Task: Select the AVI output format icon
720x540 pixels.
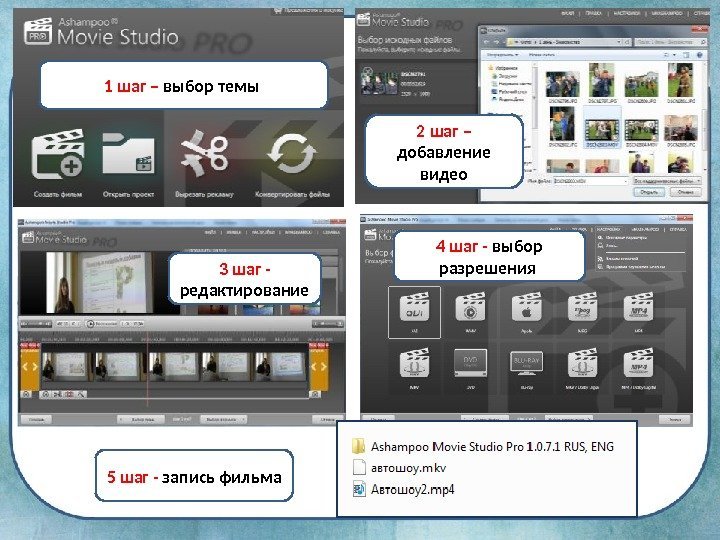Action: tap(414, 307)
